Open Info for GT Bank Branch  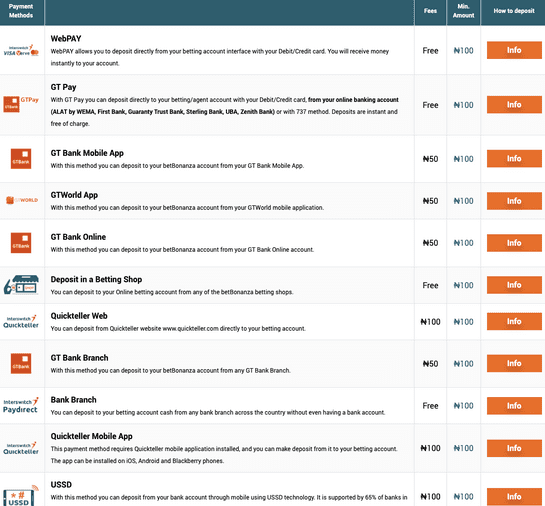[514, 364]
